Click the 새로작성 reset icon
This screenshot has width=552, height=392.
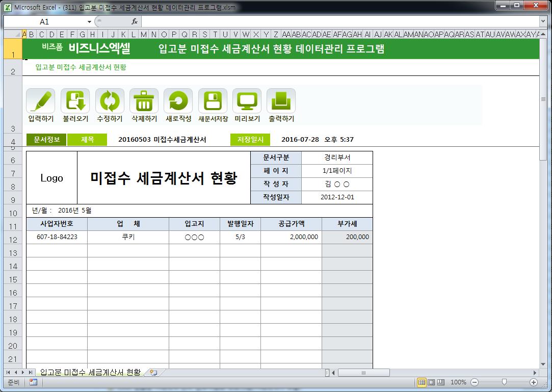tap(178, 101)
